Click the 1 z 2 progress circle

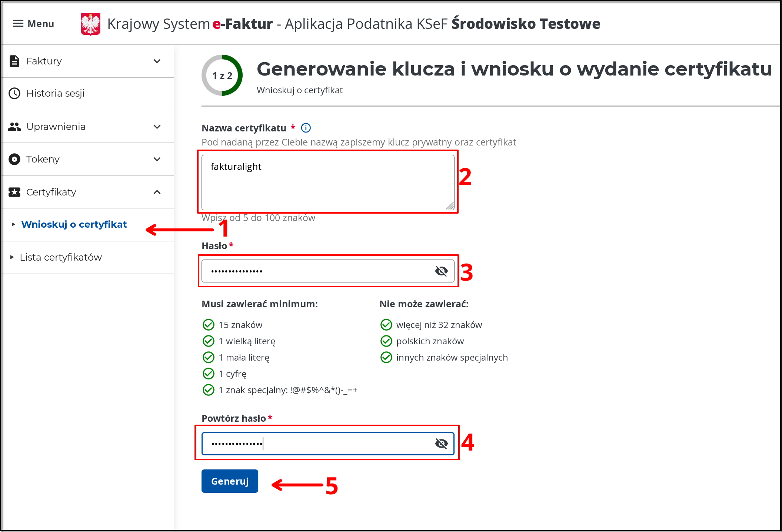(x=222, y=76)
